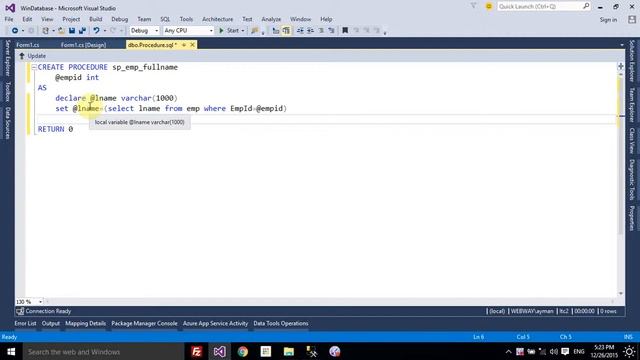Click the Save All toolbar icon
This screenshot has width=640, height=360.
pos(82,31)
